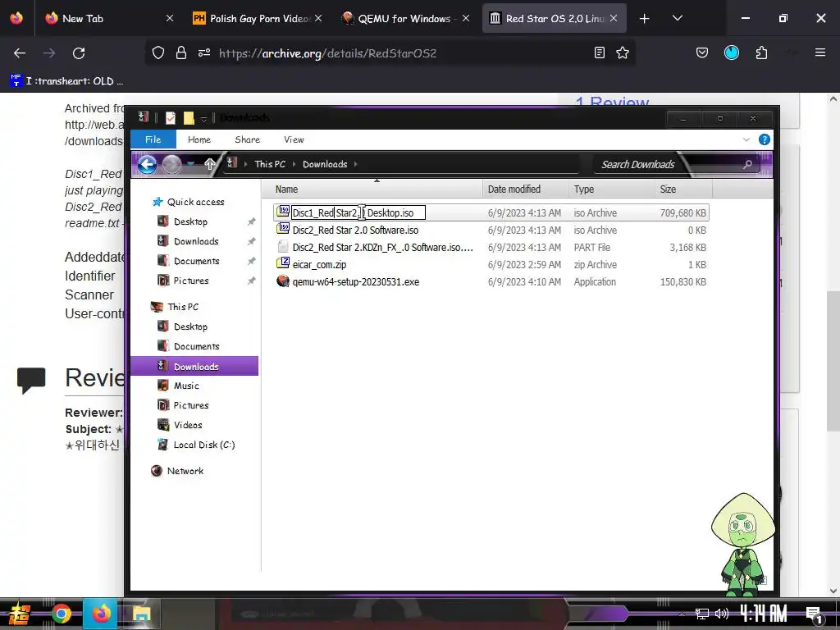840x630 pixels.
Task: Click Downloads breadcrumb in address bar
Action: (325, 164)
